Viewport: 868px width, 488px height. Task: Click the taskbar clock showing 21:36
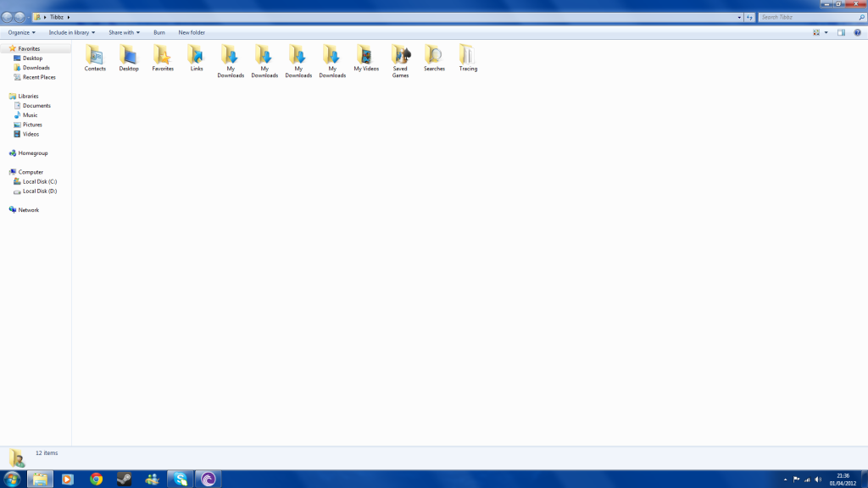(843, 480)
